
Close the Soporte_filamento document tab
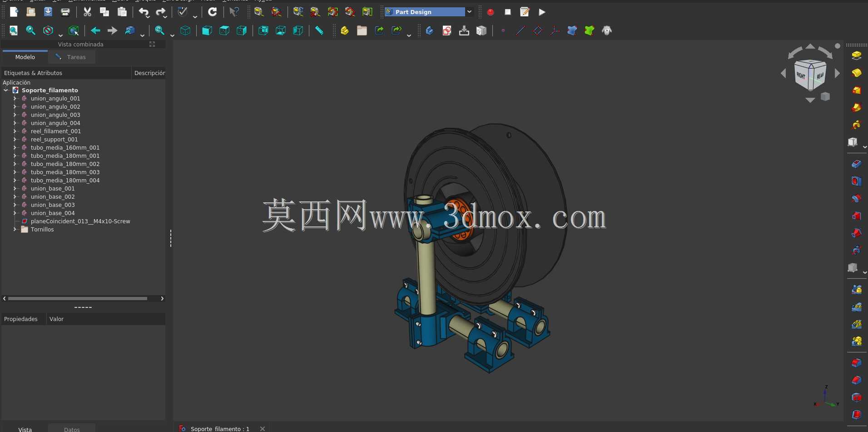(263, 428)
